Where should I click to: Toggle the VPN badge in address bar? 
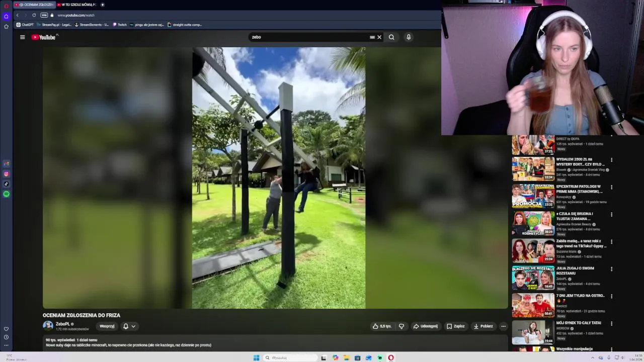pos(44,15)
